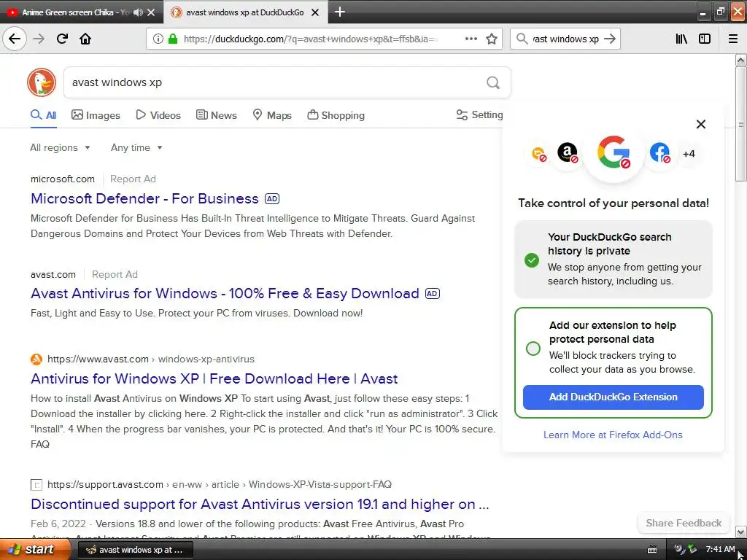Click Report Ad next to avast.com
This screenshot has height=560, width=747.
point(115,275)
